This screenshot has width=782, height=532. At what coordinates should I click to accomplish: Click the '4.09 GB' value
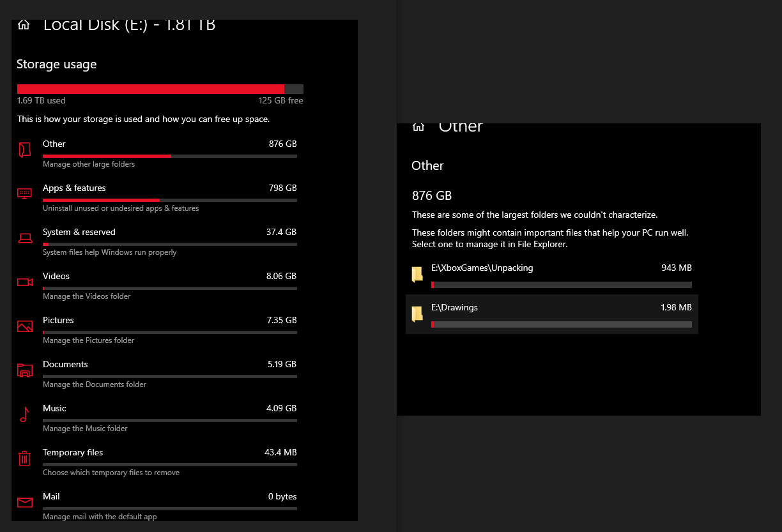281,409
